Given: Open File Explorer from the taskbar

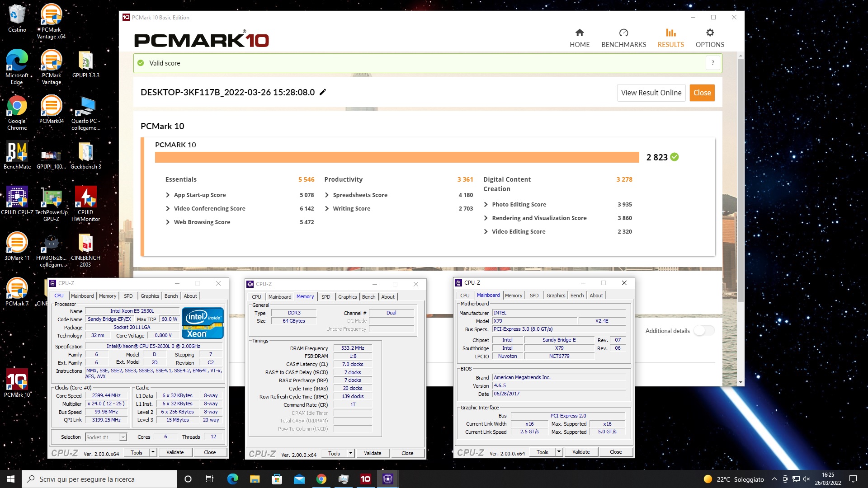Looking at the screenshot, I should click(255, 479).
